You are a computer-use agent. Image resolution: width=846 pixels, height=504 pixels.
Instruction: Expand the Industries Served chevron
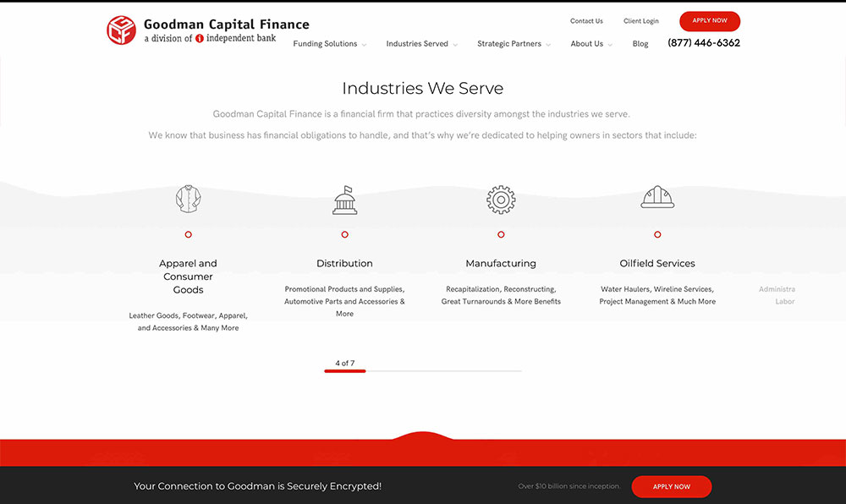tap(455, 45)
